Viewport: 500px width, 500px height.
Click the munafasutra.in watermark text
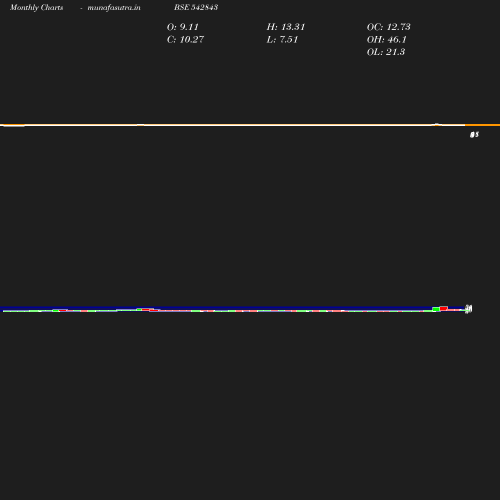tap(114, 8)
